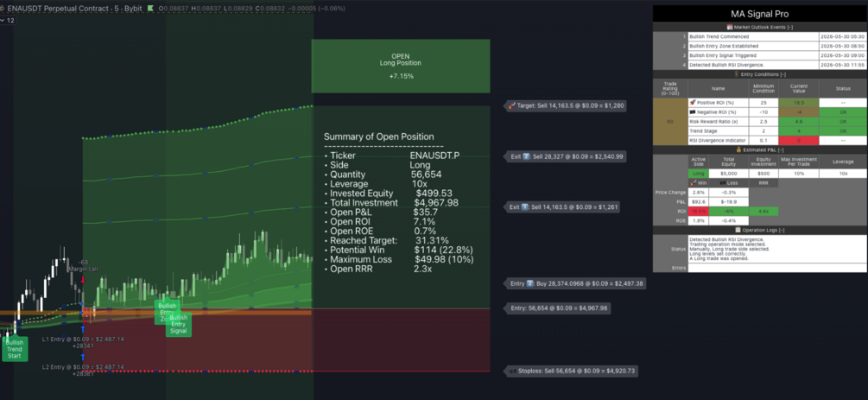The height and width of the screenshot is (400, 868).
Task: Click the Trade Rating value 60 cell
Action: [x=670, y=121]
